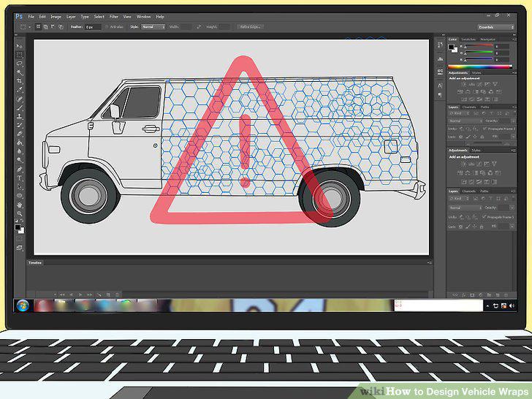The image size is (532, 399).
Task: Open the Edit menu
Action: click(x=42, y=16)
